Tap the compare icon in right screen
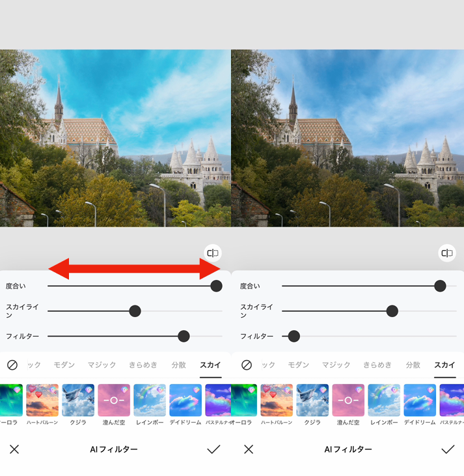464x476 pixels. pos(447,253)
